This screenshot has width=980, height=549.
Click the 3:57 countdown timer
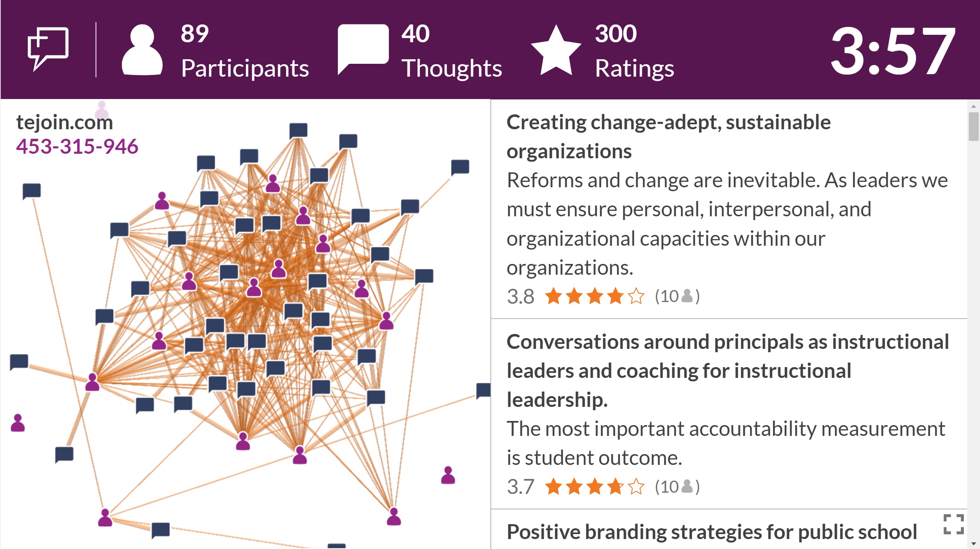tap(893, 51)
